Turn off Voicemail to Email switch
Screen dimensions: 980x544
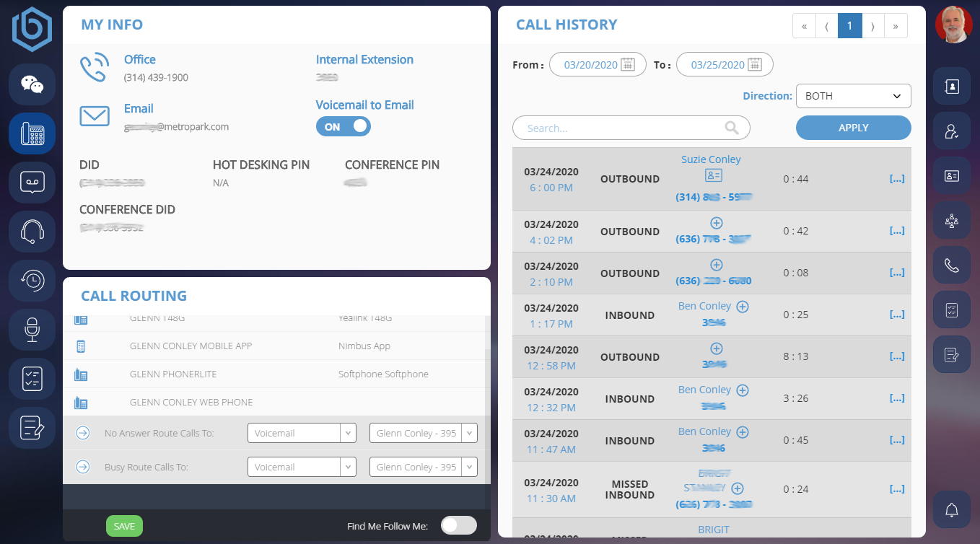point(344,127)
